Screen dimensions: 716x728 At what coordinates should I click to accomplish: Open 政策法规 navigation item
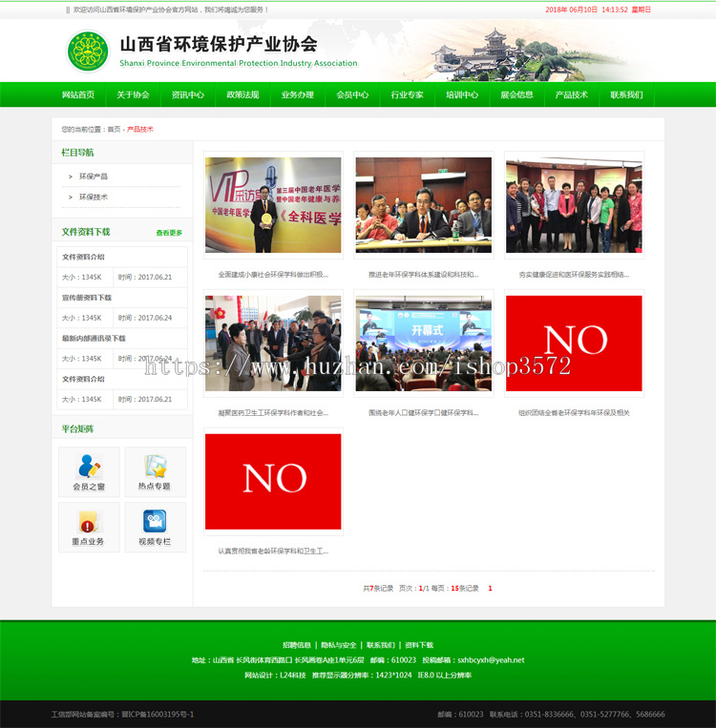[x=242, y=94]
